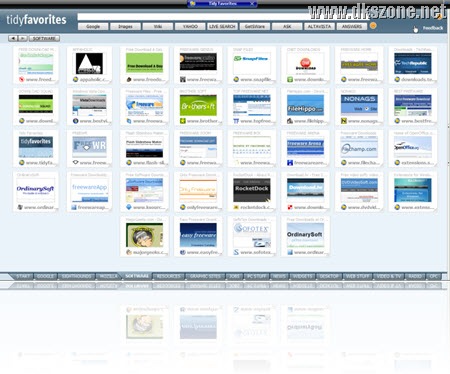Open the WEB STUFF tab
Image resolution: width=450 pixels, height=374 pixels.
(357, 276)
